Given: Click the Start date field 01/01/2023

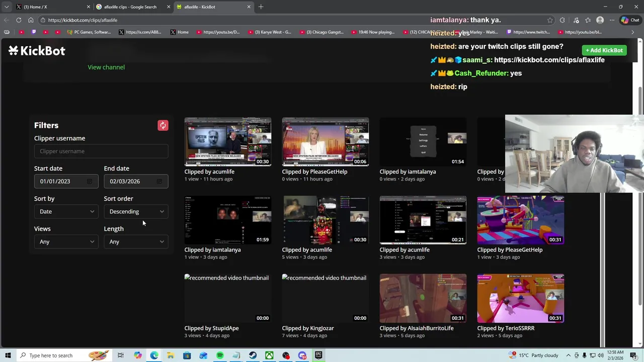Looking at the screenshot, I should 66,182.
